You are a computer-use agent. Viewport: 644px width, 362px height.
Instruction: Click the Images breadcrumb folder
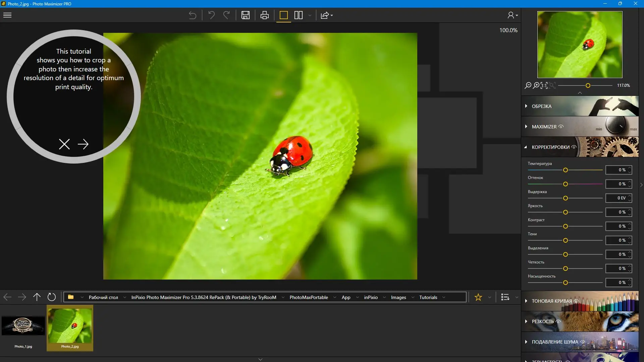tap(398, 297)
